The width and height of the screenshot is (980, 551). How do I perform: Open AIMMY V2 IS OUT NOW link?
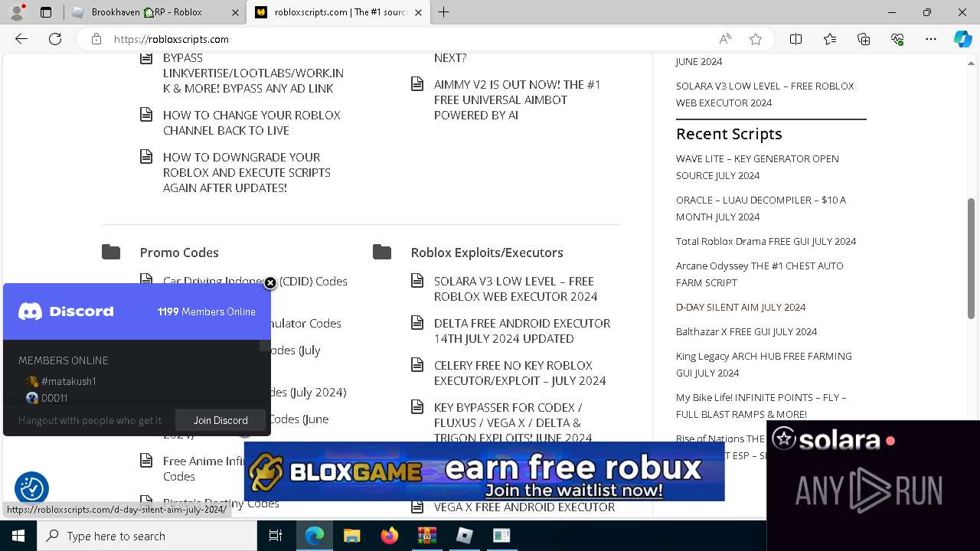(x=518, y=99)
